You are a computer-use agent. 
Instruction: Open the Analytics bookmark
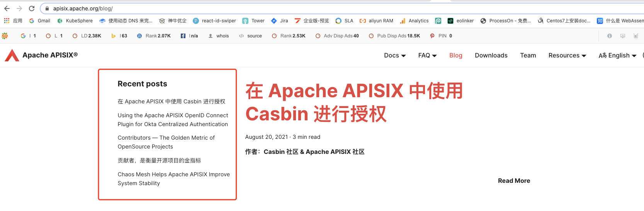(414, 21)
